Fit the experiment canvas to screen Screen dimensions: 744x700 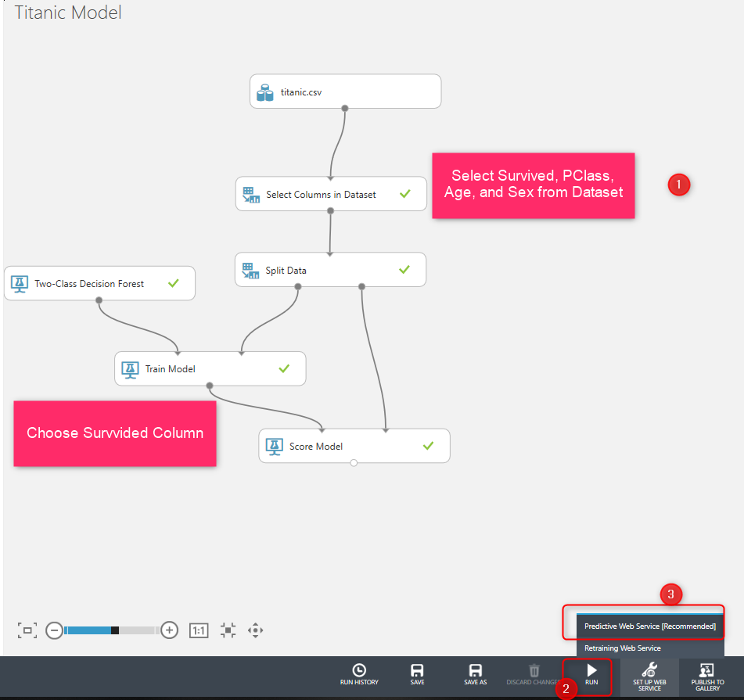27,630
